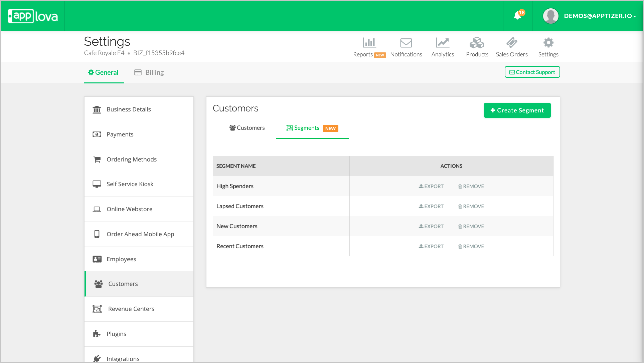Viewport: 644px width, 363px height.
Task: Expand the DEMOS@APPTIZER.IO account dropdown
Action: point(600,16)
